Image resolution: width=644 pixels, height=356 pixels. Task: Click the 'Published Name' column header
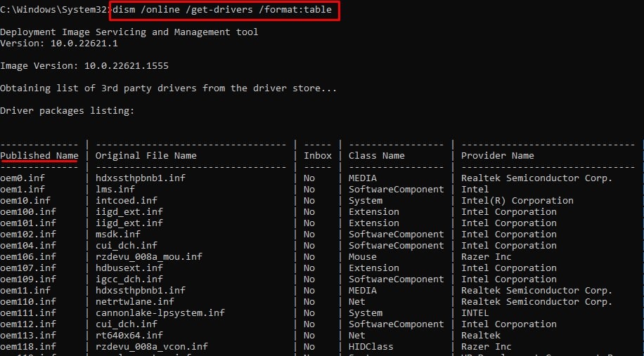click(39, 156)
